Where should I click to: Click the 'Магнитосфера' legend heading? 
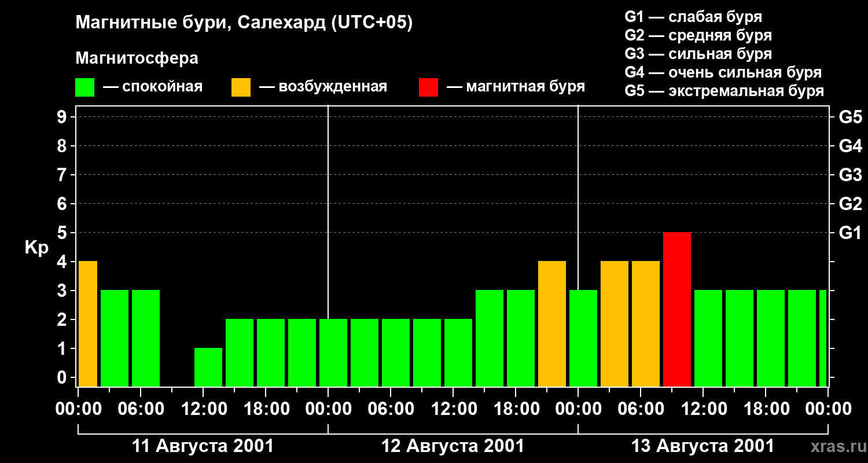(137, 58)
